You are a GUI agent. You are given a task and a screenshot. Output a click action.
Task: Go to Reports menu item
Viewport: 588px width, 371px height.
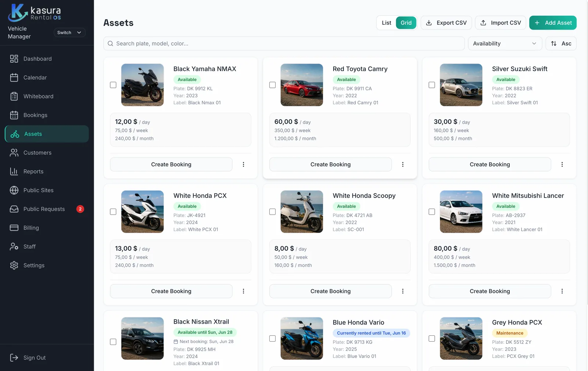coord(47,172)
